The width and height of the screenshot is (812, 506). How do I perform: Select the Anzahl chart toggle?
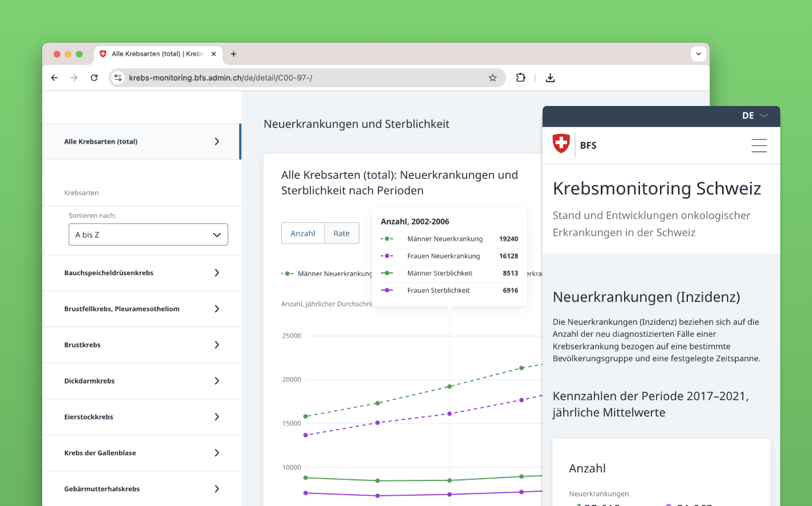(x=303, y=233)
